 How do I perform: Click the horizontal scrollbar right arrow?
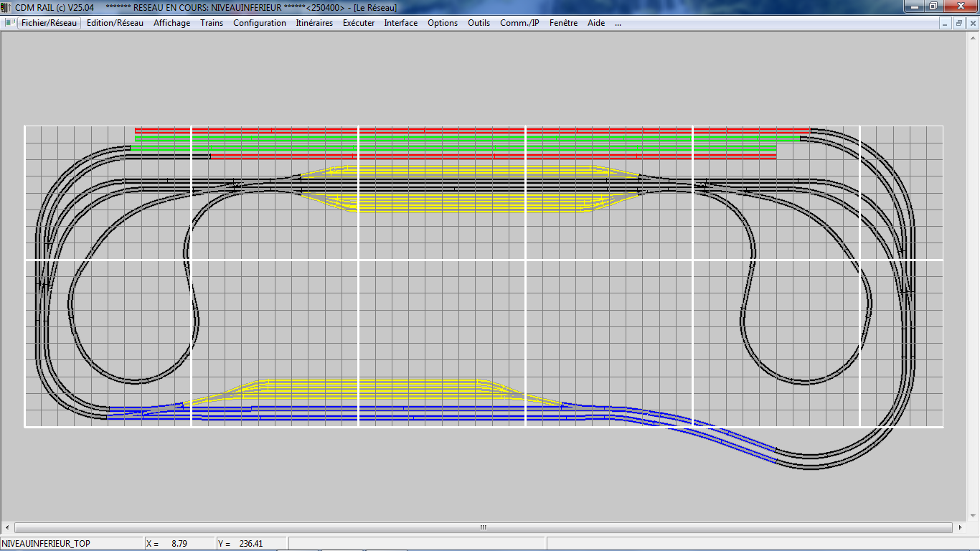960,527
